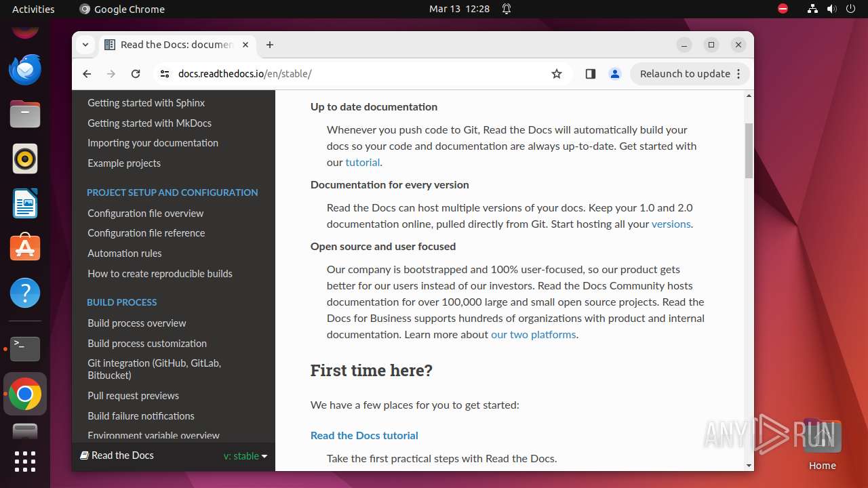Open a new tab with plus icon

pos(270,45)
